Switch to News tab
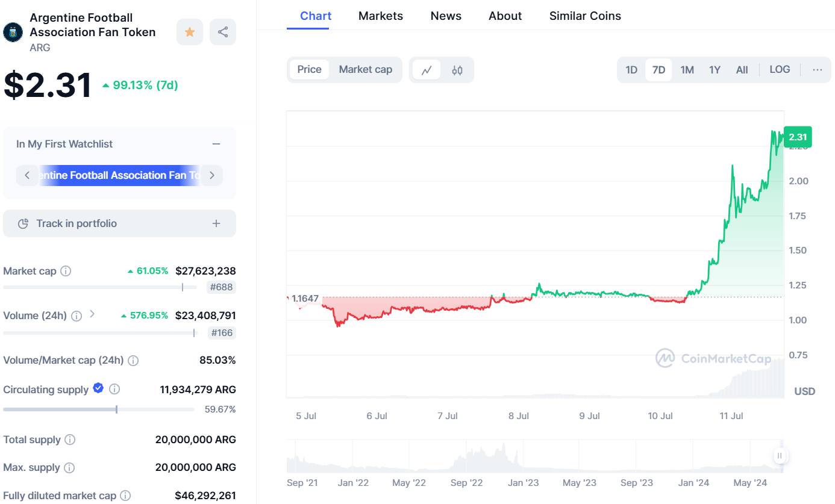 coord(446,16)
